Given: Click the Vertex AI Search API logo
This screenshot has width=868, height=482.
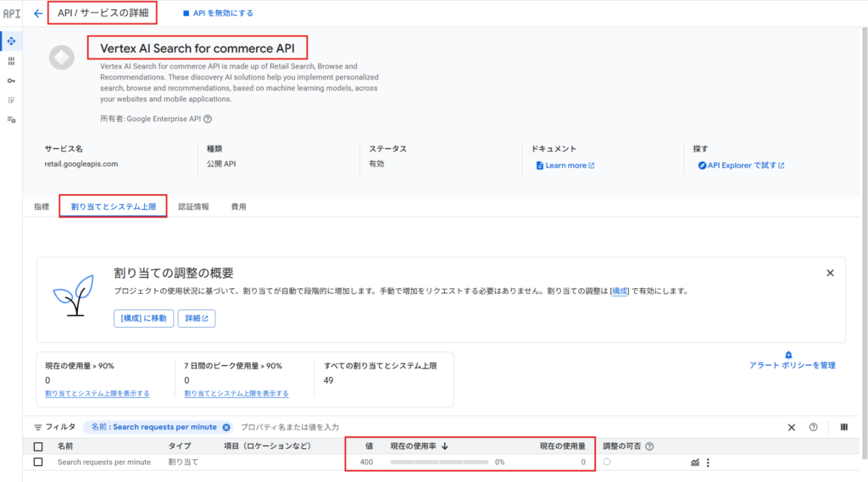Looking at the screenshot, I should pos(61,58).
